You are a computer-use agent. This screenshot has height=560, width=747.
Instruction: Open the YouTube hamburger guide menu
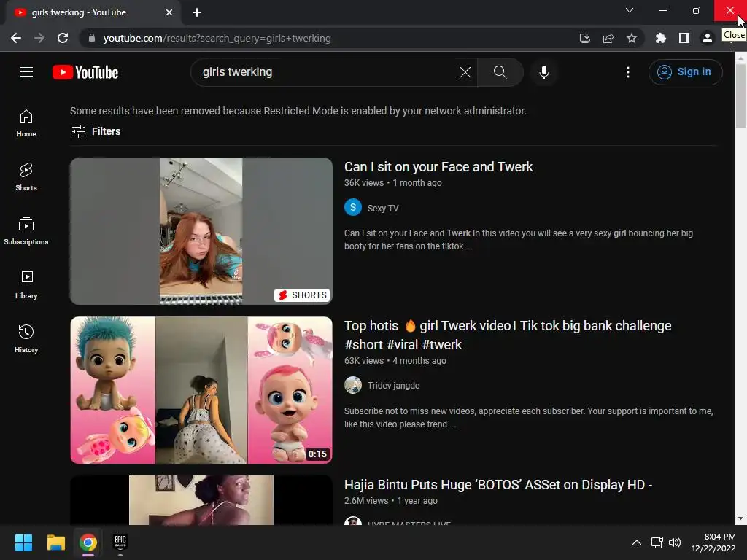pyautogui.click(x=26, y=72)
